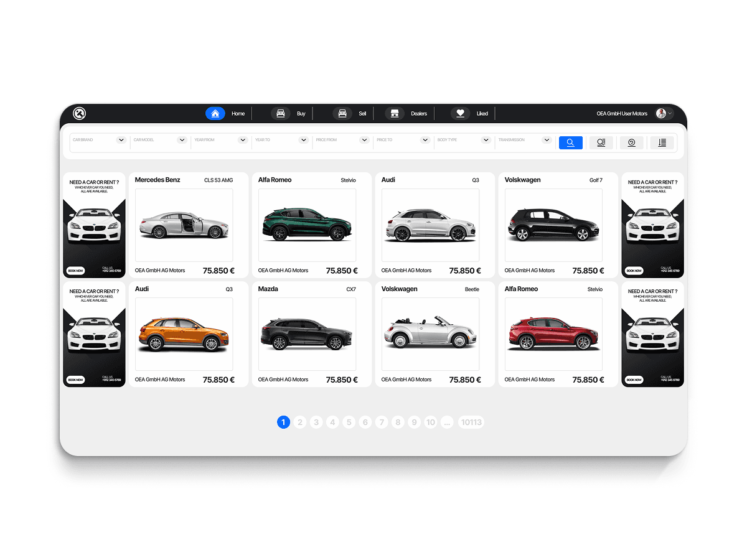Click the site logo in the header
This screenshot has width=747, height=560.
pos(79,113)
